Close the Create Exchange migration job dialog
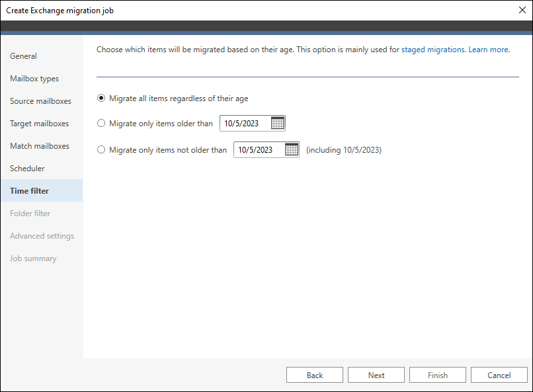Image resolution: width=533 pixels, height=392 pixels. [x=522, y=10]
